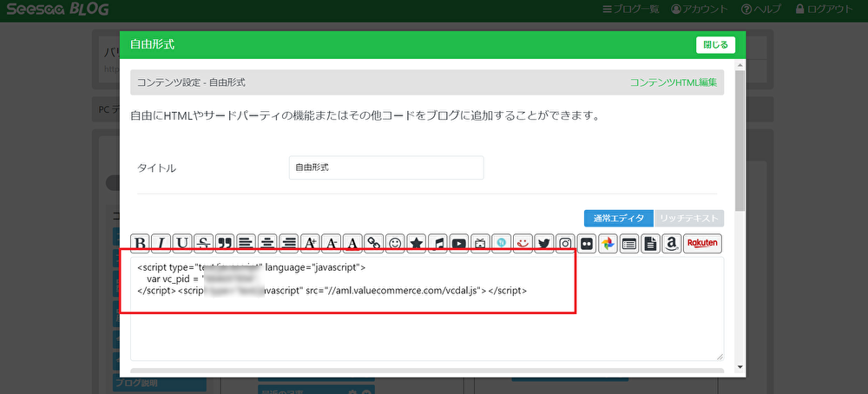Viewport: 868px width, 394px height.
Task: Insert Twitter embed
Action: point(543,243)
